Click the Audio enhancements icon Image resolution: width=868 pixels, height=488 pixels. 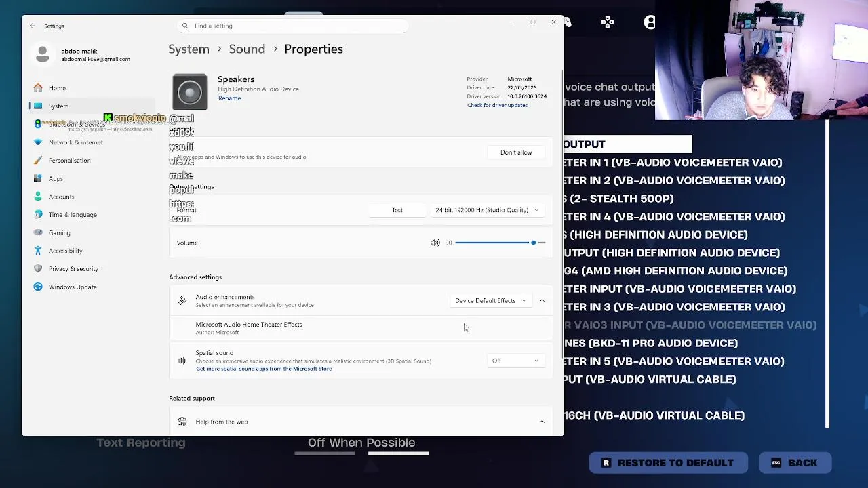point(182,300)
